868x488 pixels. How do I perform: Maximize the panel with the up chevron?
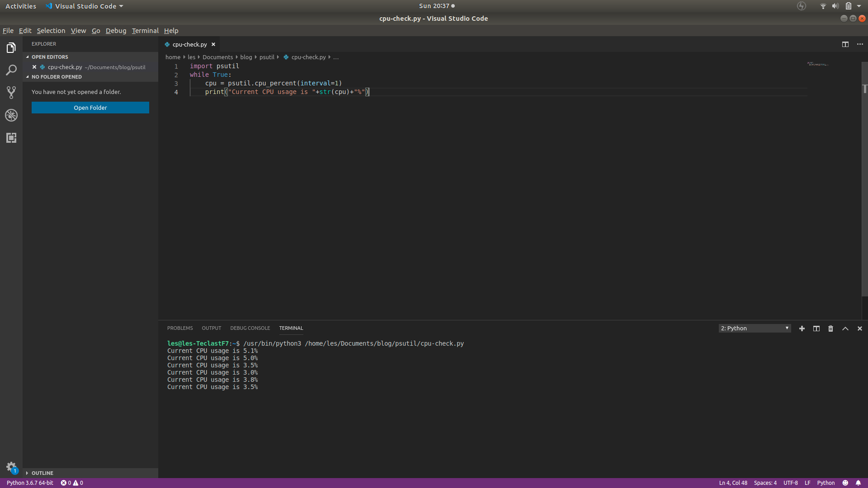point(845,328)
